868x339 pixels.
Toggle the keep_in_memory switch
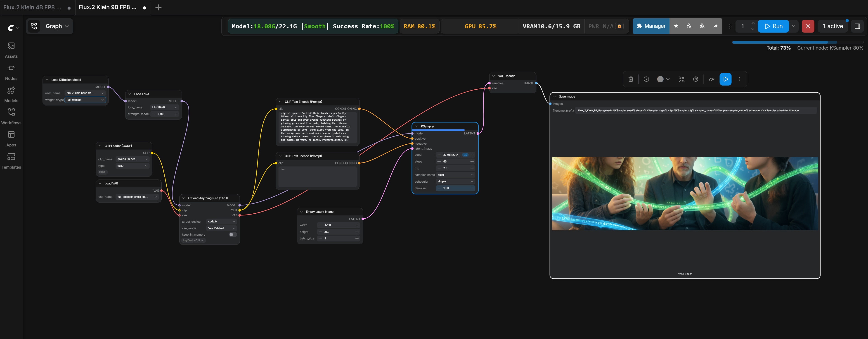[x=232, y=234]
